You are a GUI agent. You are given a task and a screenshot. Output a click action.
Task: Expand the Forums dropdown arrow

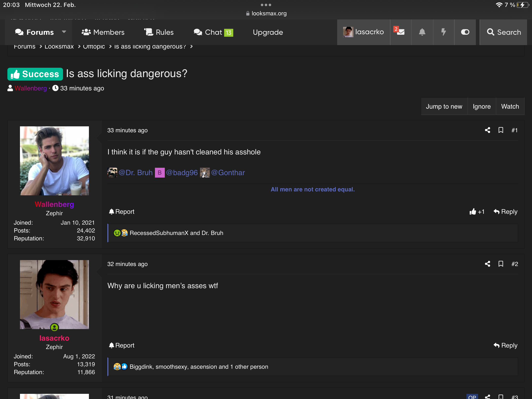coord(64,32)
